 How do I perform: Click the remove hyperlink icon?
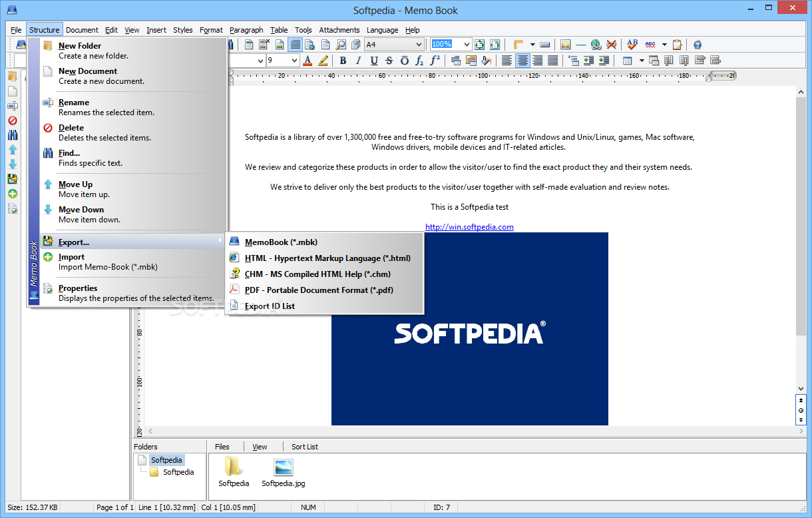(x=611, y=45)
